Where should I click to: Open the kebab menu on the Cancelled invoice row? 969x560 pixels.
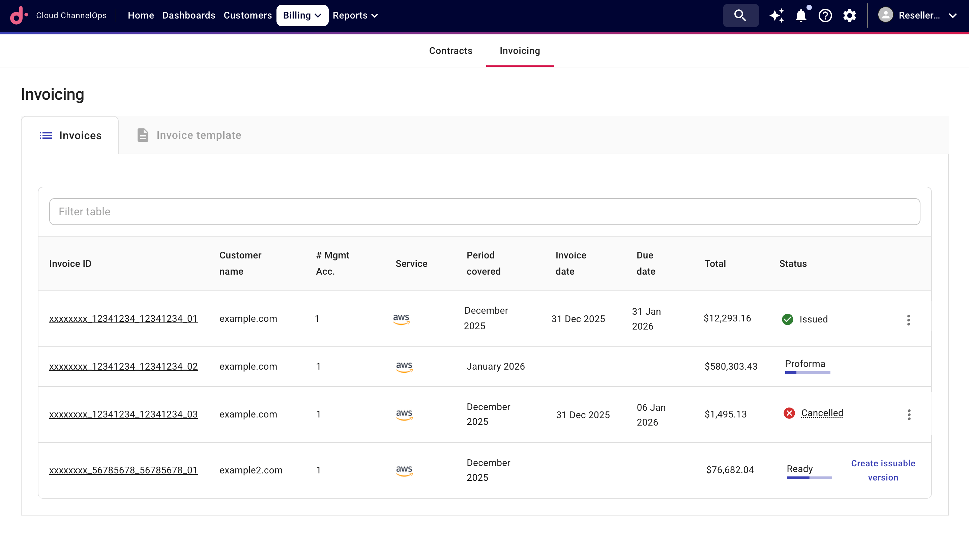pos(909,414)
